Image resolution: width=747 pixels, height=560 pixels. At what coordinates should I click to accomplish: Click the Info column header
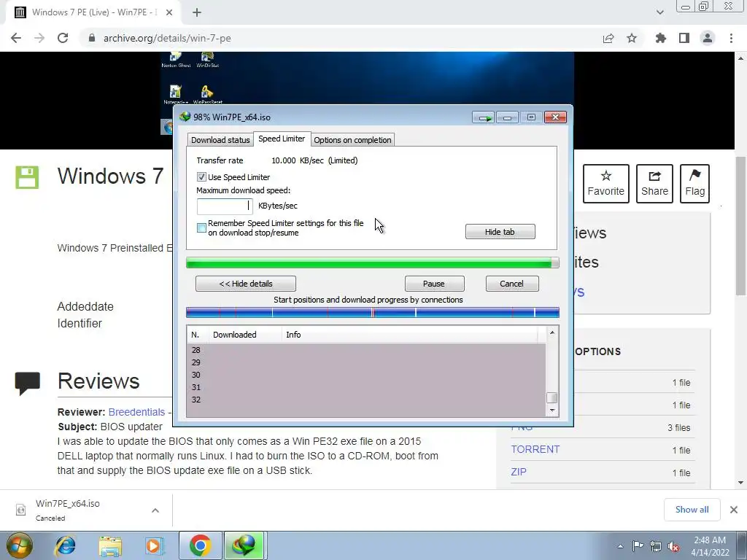[x=410, y=335]
